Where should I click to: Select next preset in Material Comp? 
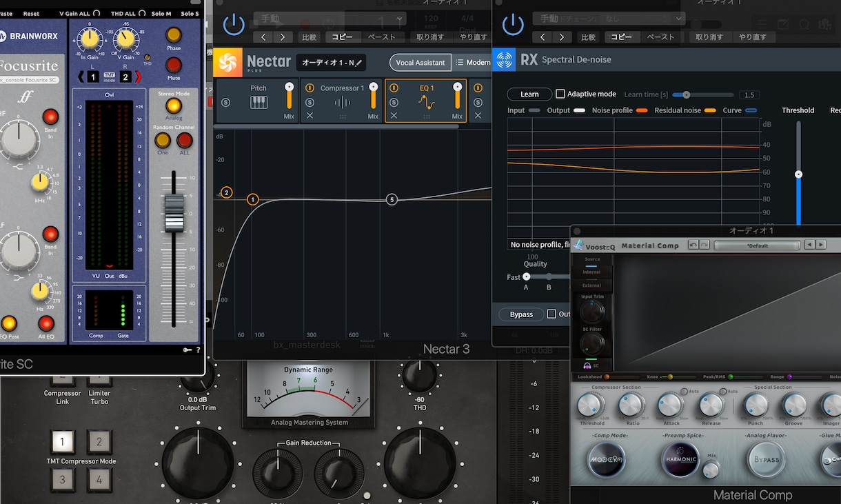(820, 245)
